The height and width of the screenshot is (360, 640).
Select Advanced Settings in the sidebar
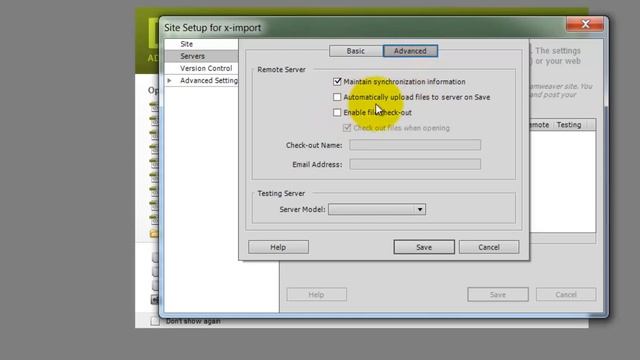[x=209, y=80]
